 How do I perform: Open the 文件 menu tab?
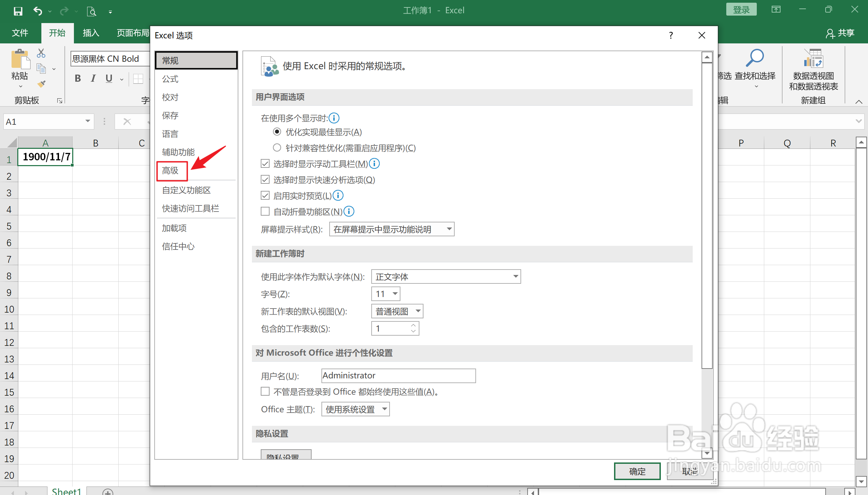pyautogui.click(x=20, y=33)
